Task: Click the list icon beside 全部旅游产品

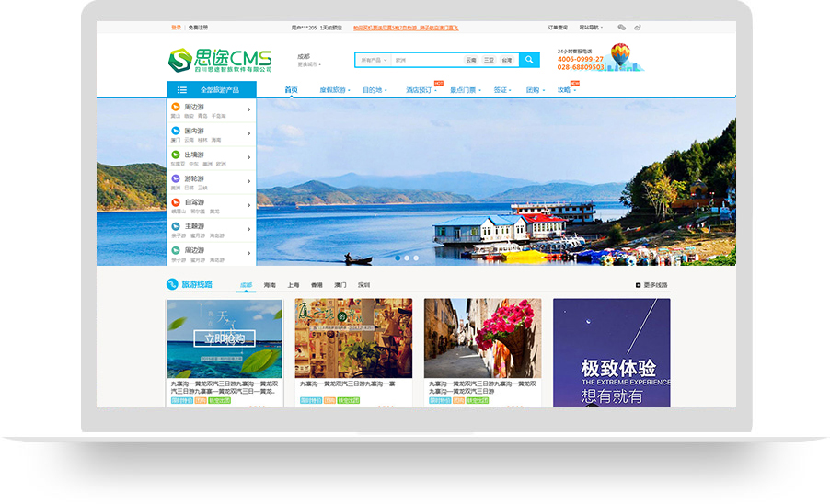Action: [x=182, y=90]
